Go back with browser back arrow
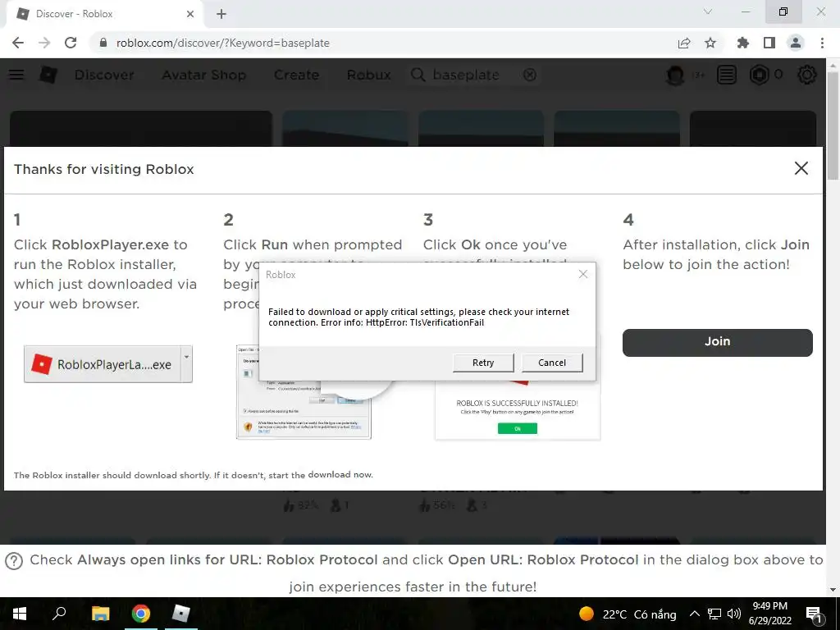The height and width of the screenshot is (630, 840). point(18,43)
